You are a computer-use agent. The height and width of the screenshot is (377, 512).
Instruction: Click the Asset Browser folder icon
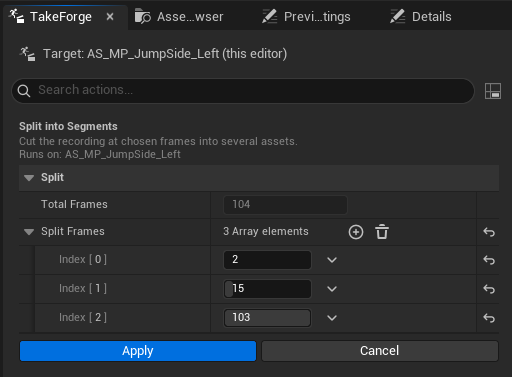(x=143, y=17)
